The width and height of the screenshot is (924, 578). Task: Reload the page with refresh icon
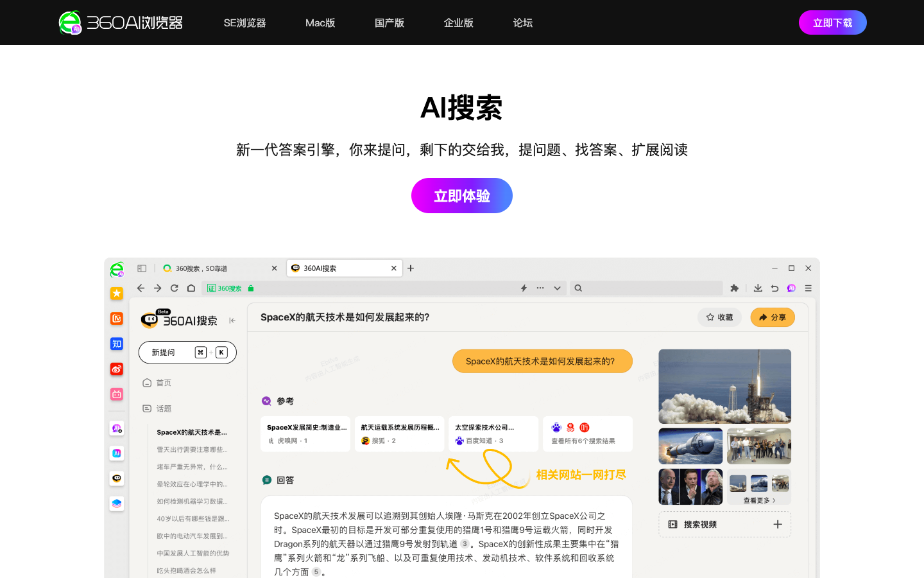tap(175, 288)
